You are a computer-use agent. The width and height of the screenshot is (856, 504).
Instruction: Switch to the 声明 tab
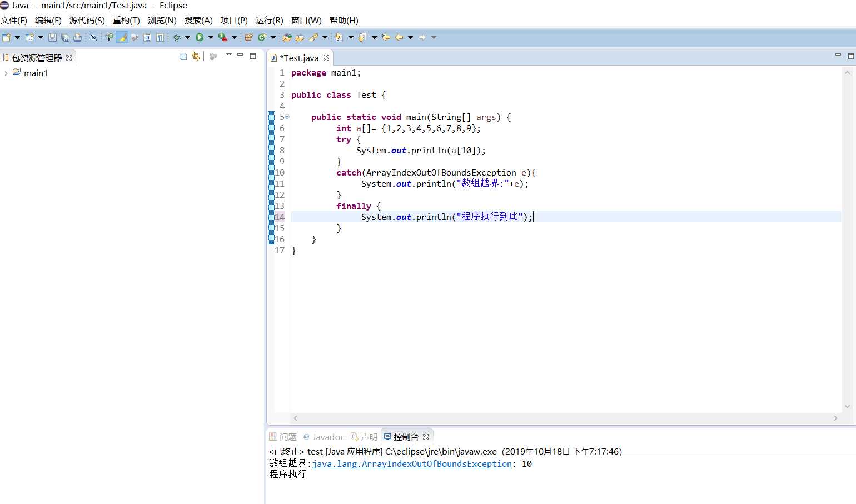pos(364,437)
